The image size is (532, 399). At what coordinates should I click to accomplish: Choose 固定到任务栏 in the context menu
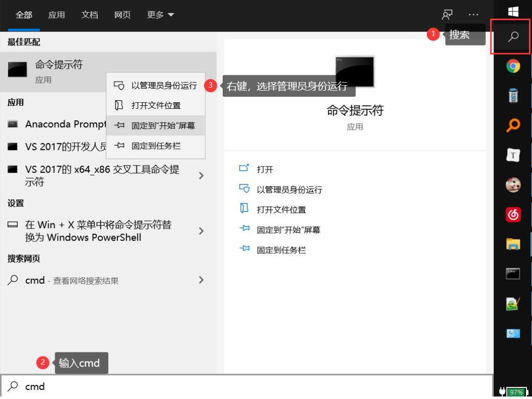click(155, 146)
